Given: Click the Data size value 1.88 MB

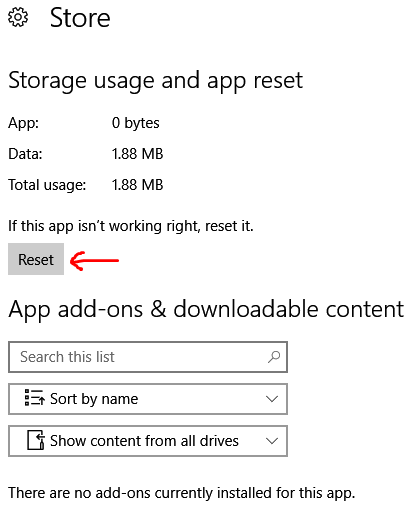Looking at the screenshot, I should pos(137,154).
